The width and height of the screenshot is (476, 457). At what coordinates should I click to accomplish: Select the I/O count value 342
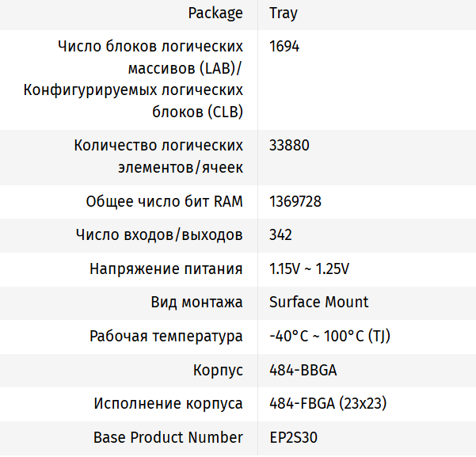280,235
